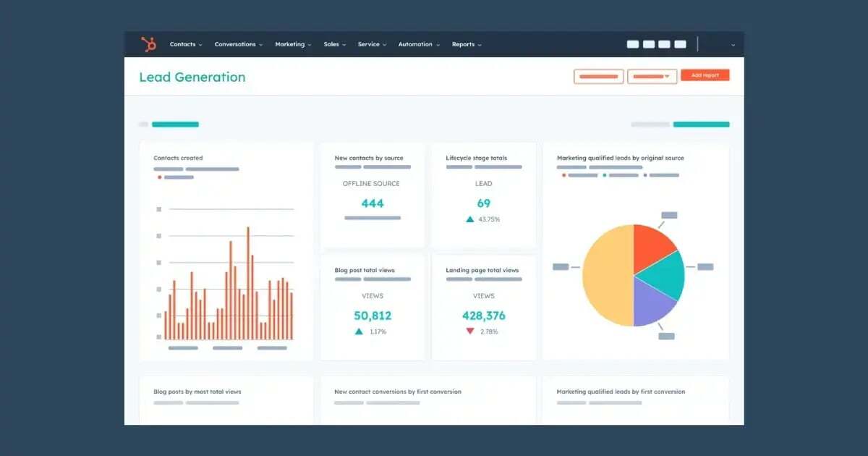Open the filter dropdown beside Add report

click(652, 76)
